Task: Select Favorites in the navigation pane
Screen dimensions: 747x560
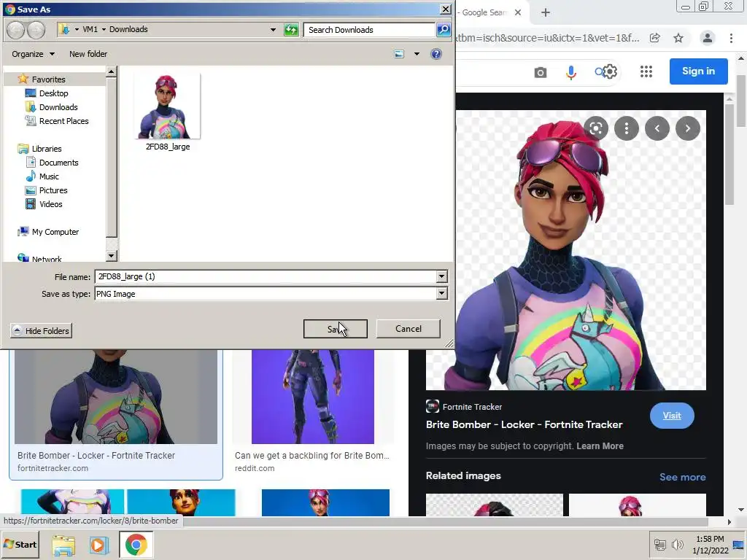Action: click(48, 79)
